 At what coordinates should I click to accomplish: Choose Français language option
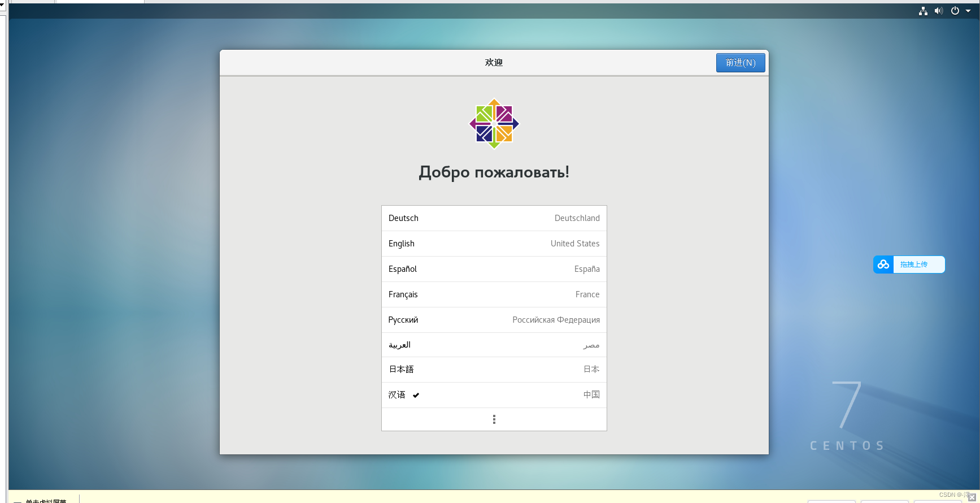pos(494,294)
